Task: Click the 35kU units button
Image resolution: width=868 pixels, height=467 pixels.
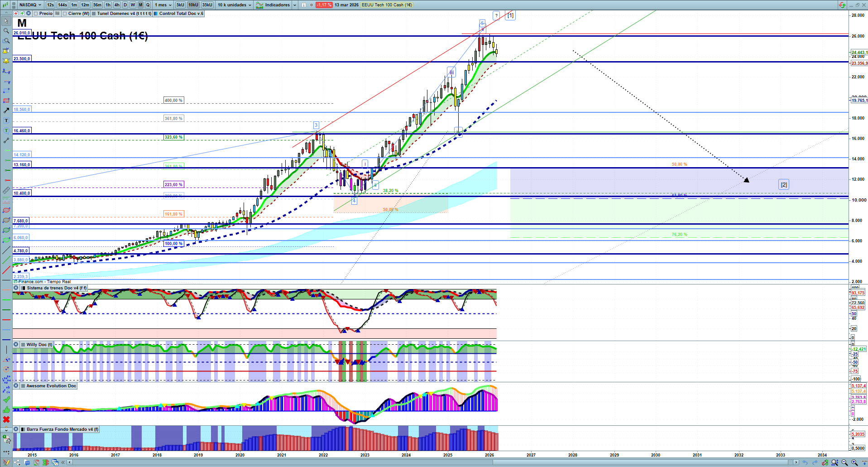Action: coord(207,5)
